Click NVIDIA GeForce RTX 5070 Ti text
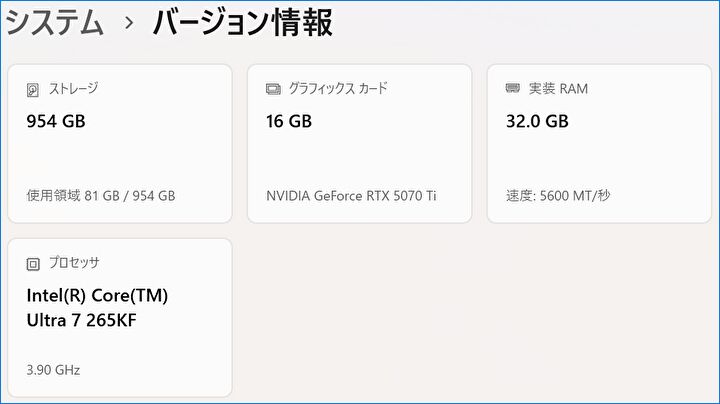Viewport: 720px width, 404px height. click(x=351, y=196)
